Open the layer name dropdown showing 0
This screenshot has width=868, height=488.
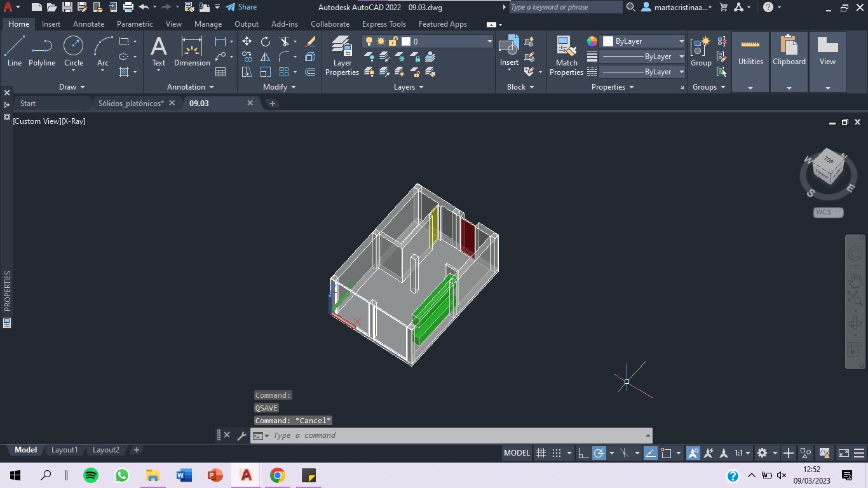[x=428, y=41]
